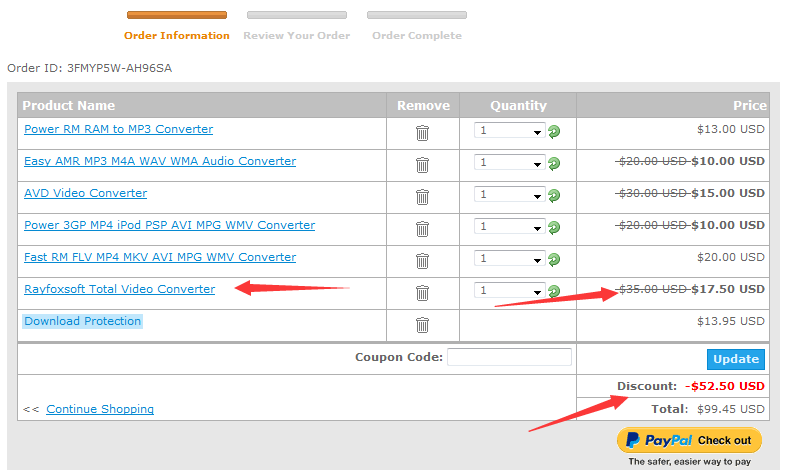Visit Rayfoxsoft Total Video Converter product link

coord(119,289)
